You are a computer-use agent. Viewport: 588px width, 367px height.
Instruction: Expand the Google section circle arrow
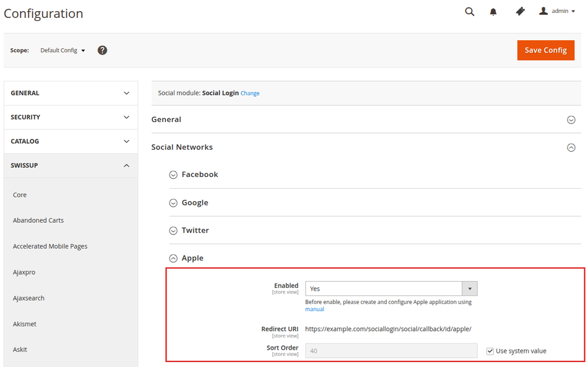173,203
